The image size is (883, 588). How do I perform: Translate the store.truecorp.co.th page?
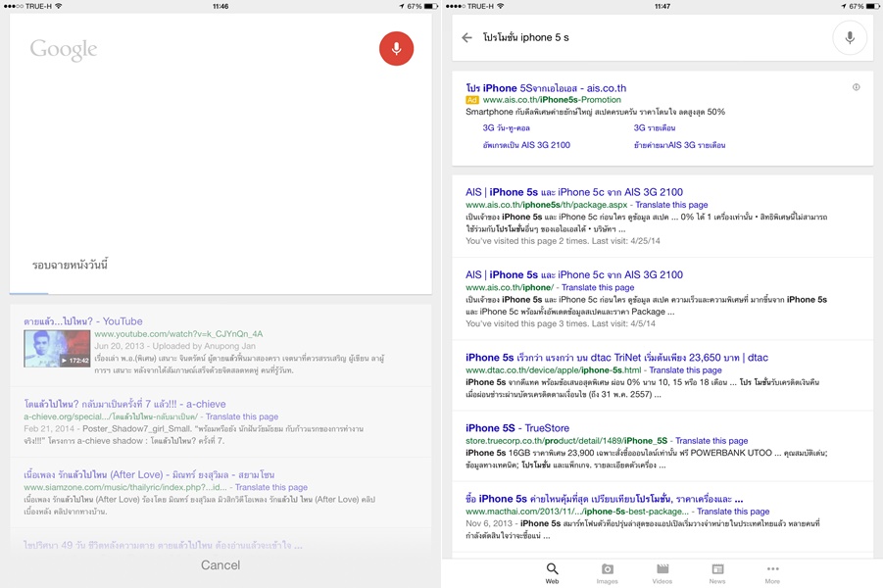pyautogui.click(x=711, y=440)
